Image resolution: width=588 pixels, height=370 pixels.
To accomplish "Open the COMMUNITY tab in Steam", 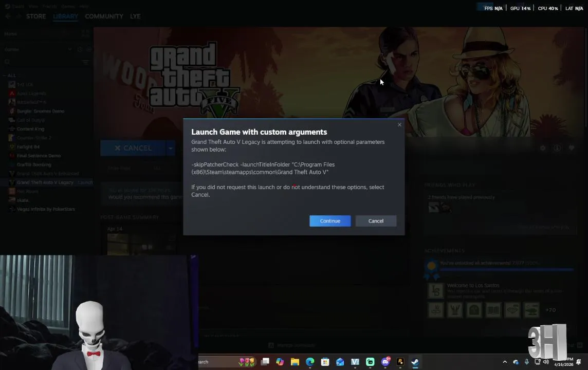I will (104, 16).
